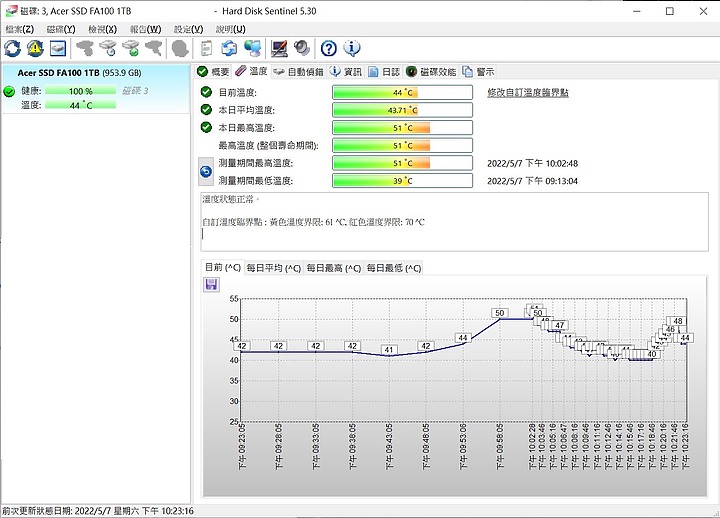The width and height of the screenshot is (720, 518).
Task: Click the disk information toolbar icon
Action: 58,48
